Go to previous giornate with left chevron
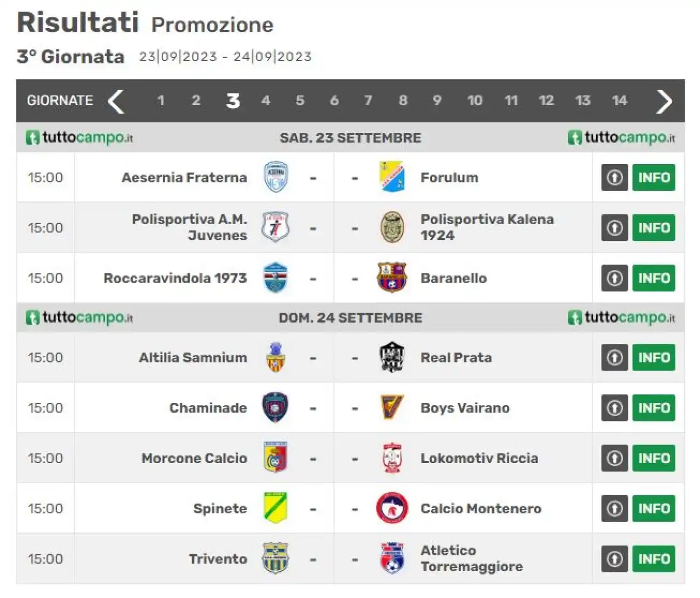The image size is (700, 598). [116, 101]
